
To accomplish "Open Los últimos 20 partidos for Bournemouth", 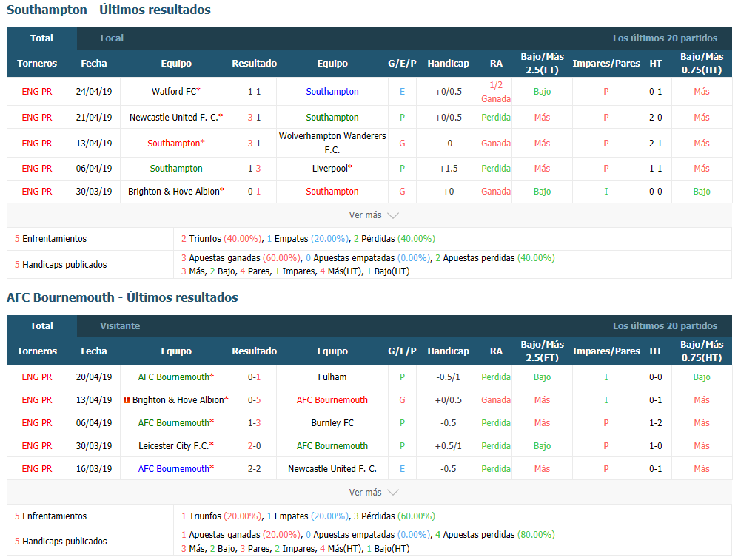I will (x=665, y=325).
